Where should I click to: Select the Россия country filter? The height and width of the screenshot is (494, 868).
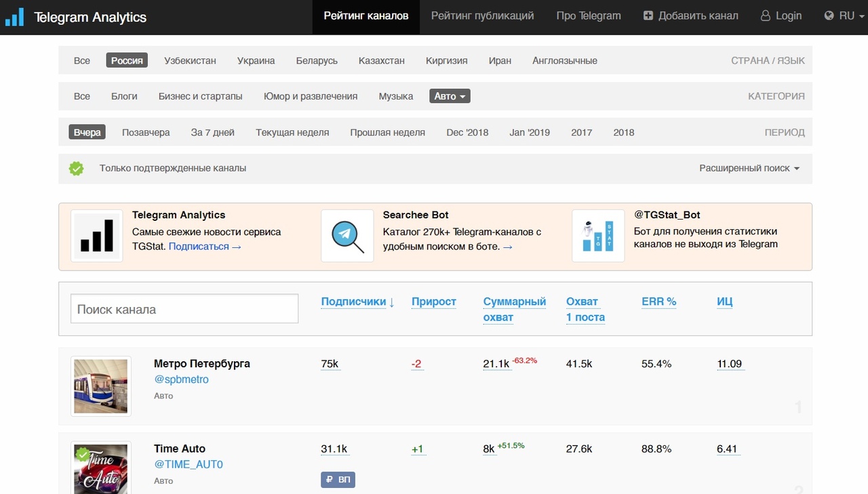coord(127,60)
